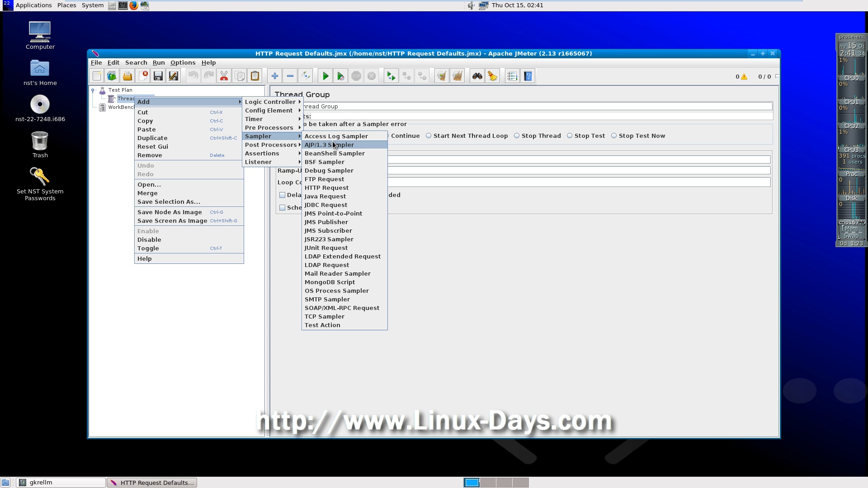The image size is (868, 488).
Task: Collapse all tree nodes with minus icon
Action: pos(290,76)
